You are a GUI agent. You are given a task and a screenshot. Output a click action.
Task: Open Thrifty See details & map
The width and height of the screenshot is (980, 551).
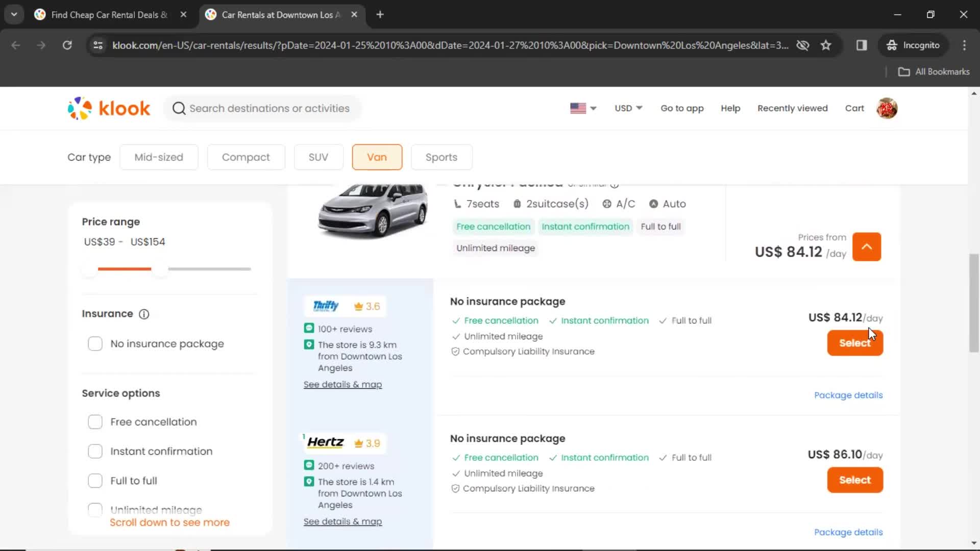click(x=342, y=385)
